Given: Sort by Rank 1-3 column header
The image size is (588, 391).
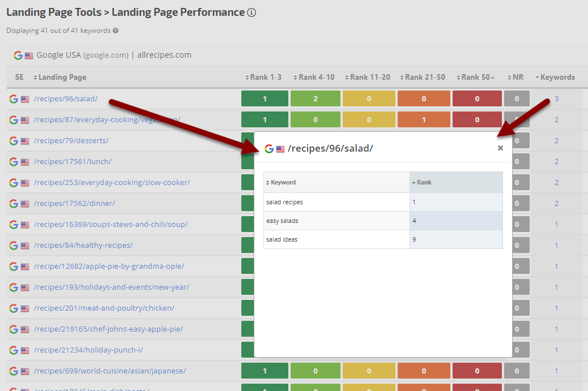Looking at the screenshot, I should point(265,78).
